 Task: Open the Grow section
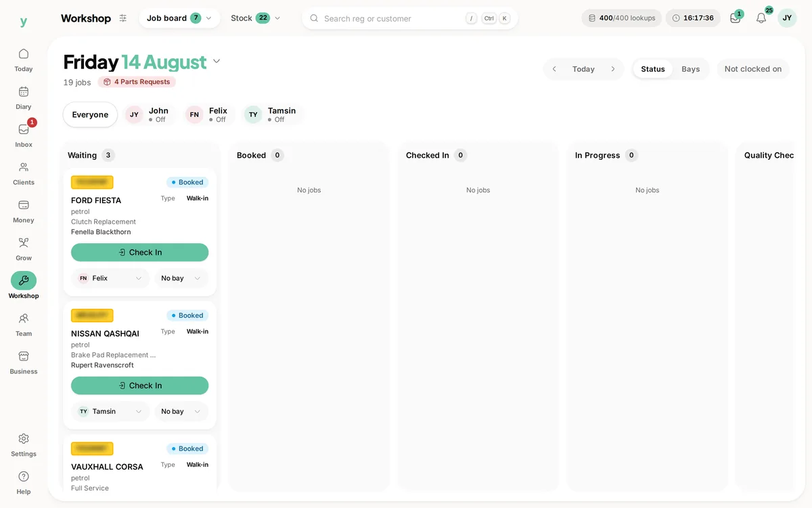click(x=24, y=249)
